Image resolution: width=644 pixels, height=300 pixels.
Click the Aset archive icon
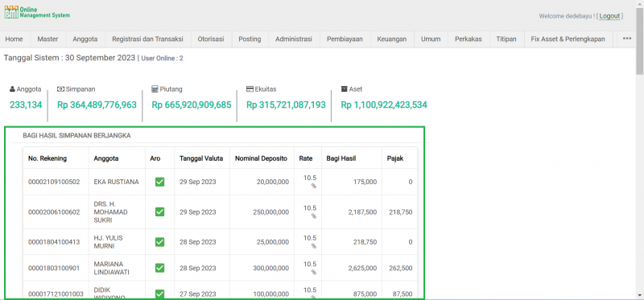pos(345,89)
